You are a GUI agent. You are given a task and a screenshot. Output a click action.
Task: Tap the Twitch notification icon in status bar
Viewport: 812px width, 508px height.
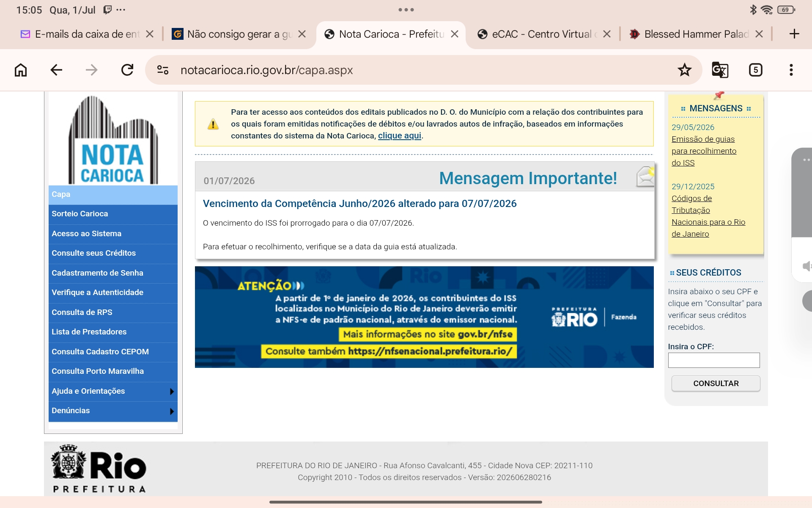108,10
